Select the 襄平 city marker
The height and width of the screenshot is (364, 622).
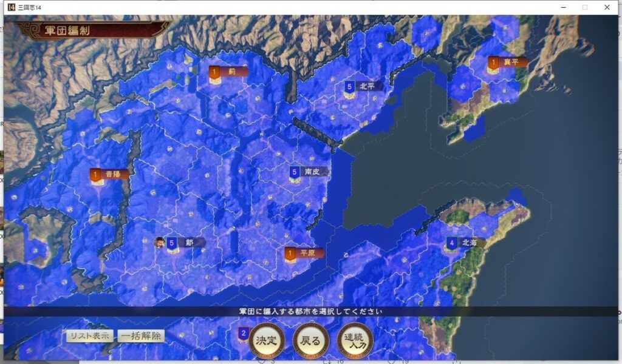click(507, 62)
